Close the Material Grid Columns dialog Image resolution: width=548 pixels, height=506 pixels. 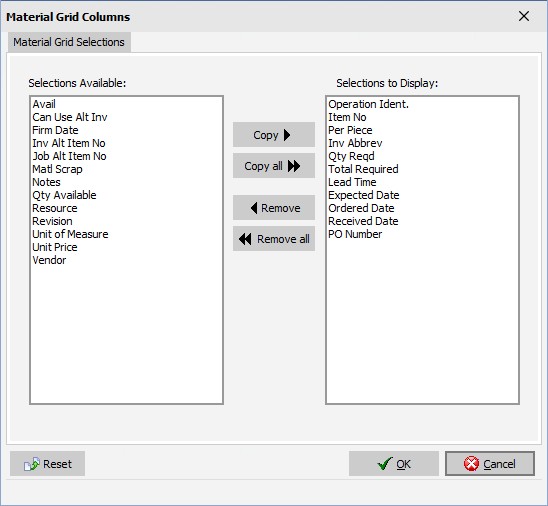[524, 16]
